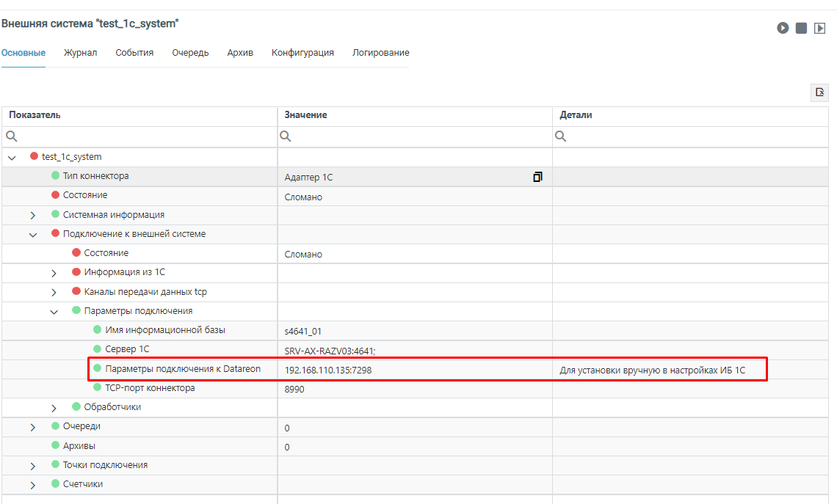Expand the 'Системная информация' node
837x504 pixels.
pyautogui.click(x=32, y=216)
